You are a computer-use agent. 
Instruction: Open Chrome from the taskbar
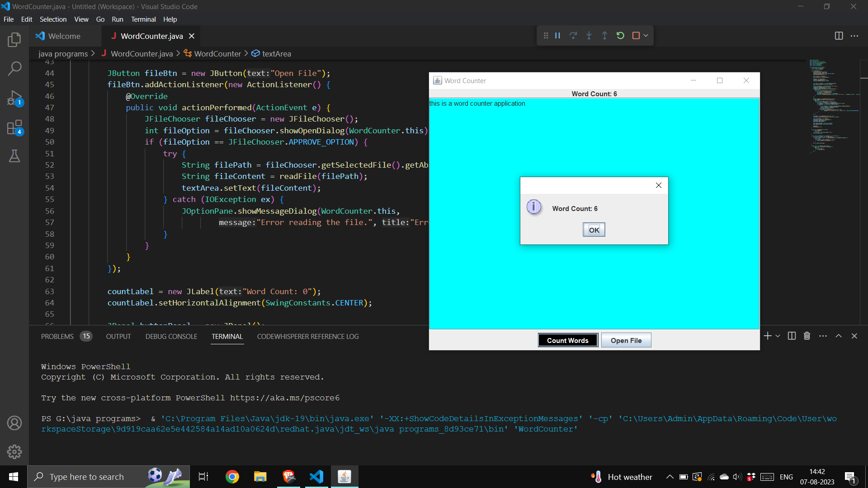click(232, 476)
